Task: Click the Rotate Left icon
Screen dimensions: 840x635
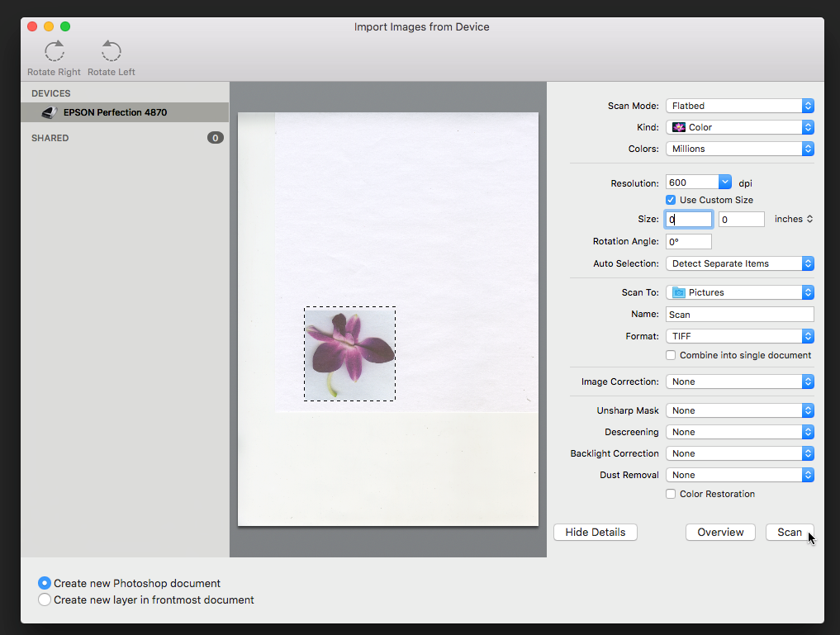Action: tap(111, 52)
